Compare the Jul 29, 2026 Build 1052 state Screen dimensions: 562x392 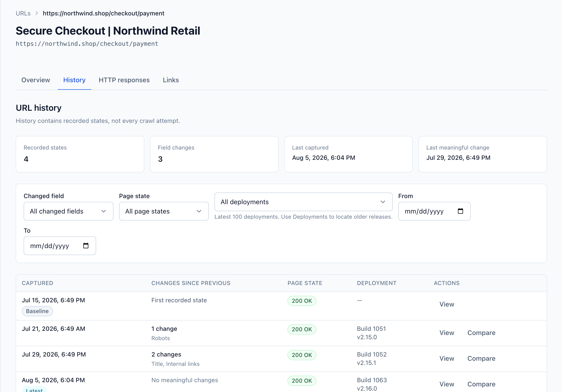[481, 358]
